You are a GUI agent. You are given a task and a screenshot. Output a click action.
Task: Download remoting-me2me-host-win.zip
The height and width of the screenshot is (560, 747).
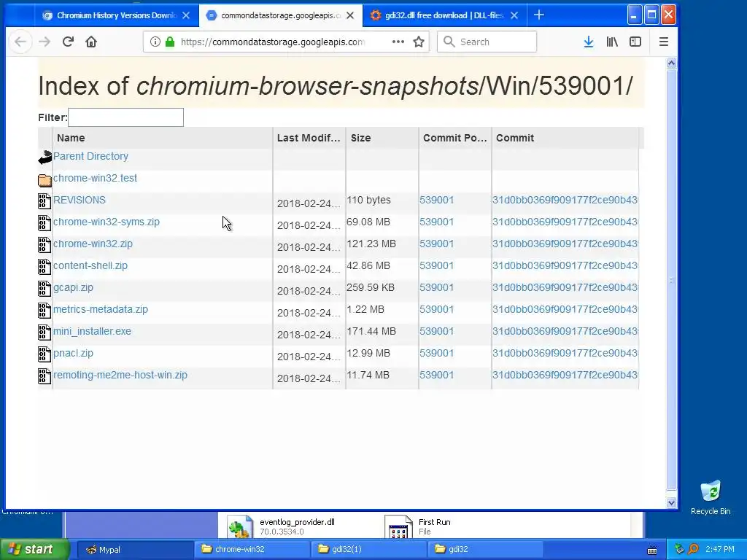[120, 376]
